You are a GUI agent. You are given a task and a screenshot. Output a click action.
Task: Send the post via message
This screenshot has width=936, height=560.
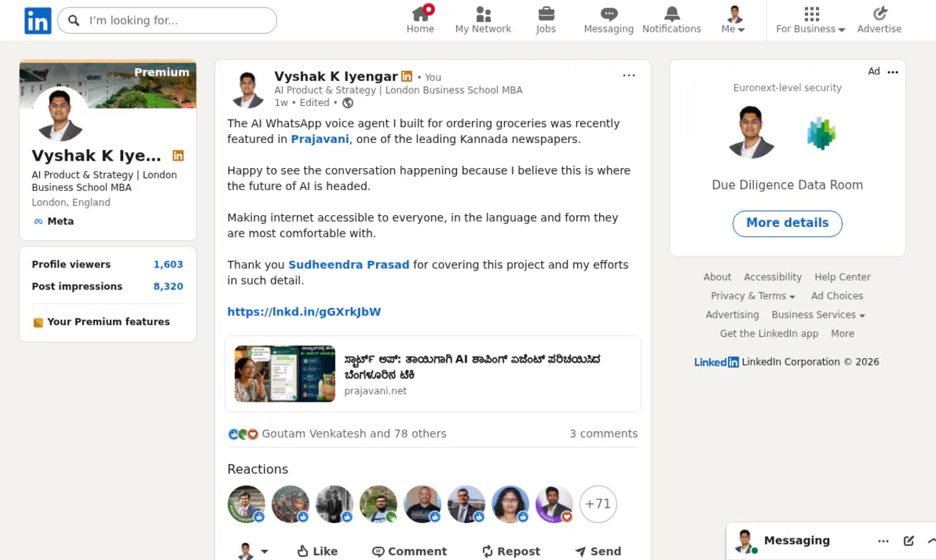point(598,551)
